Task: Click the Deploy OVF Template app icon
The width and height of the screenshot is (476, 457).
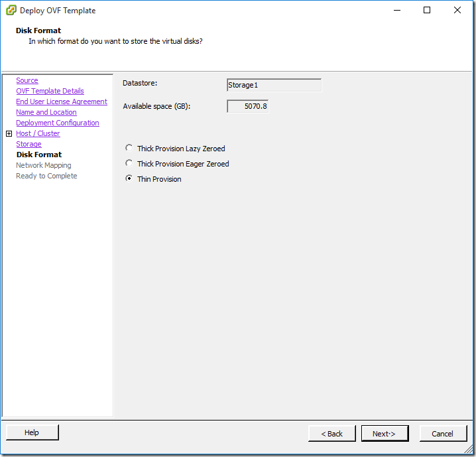Action: pos(11,11)
